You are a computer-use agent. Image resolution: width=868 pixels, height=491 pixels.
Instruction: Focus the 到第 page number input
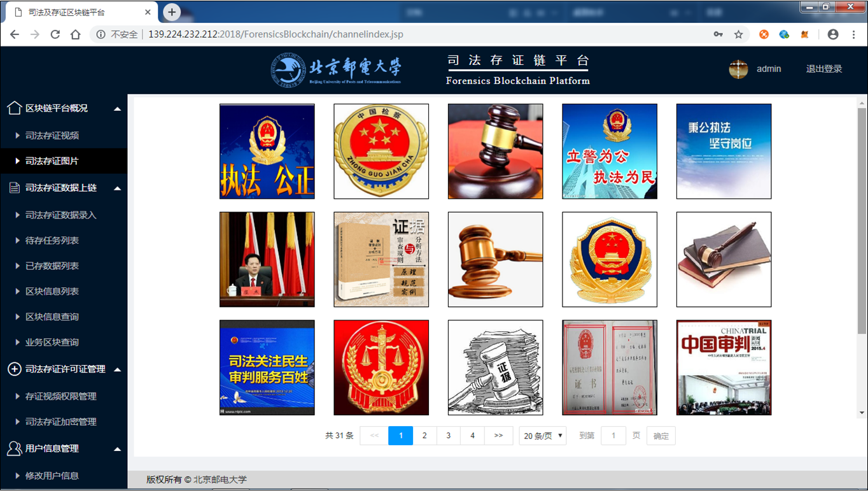(613, 436)
